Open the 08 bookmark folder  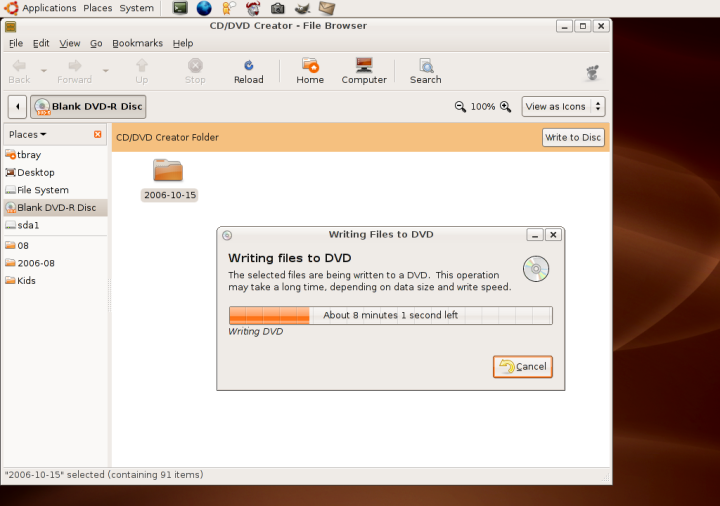(55, 245)
